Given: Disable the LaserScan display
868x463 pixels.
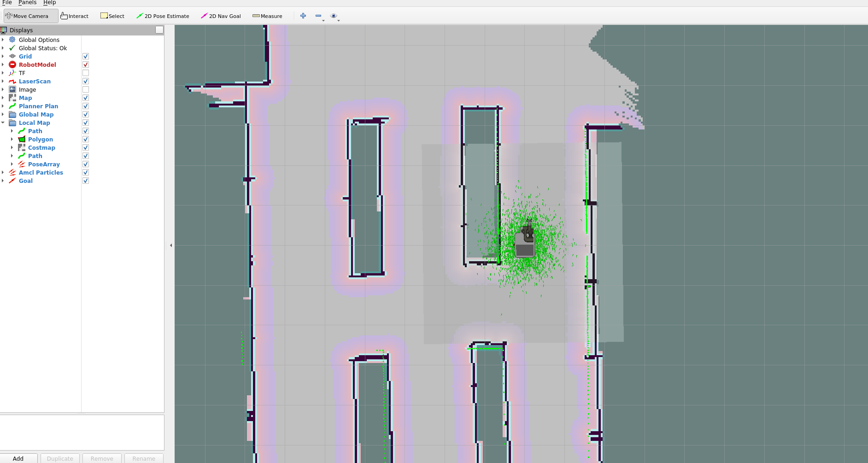Looking at the screenshot, I should point(86,81).
